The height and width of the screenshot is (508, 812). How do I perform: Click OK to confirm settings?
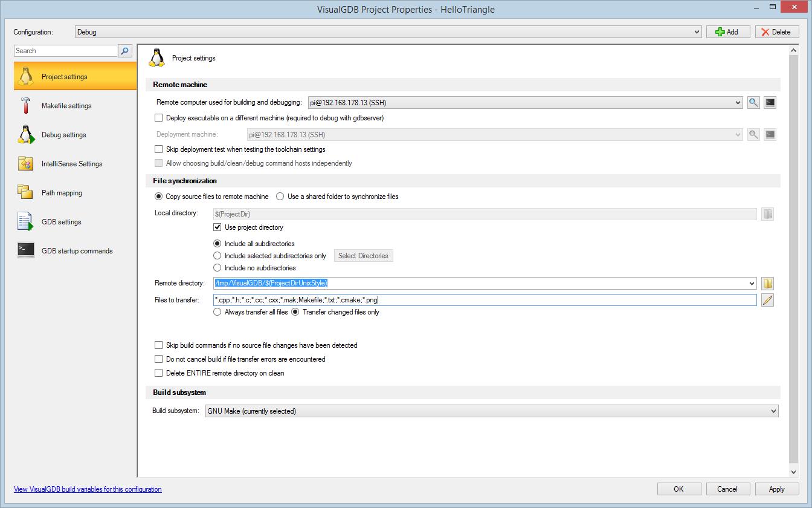pyautogui.click(x=678, y=489)
